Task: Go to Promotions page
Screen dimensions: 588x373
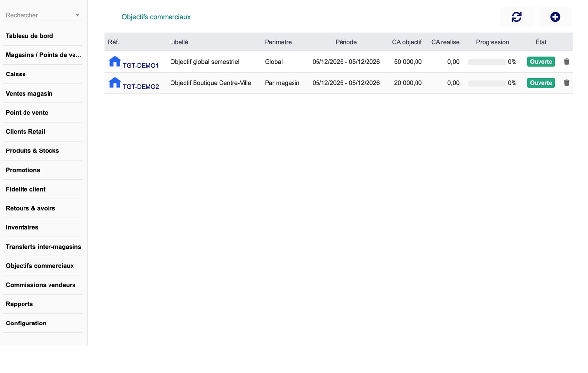Action: (23, 170)
